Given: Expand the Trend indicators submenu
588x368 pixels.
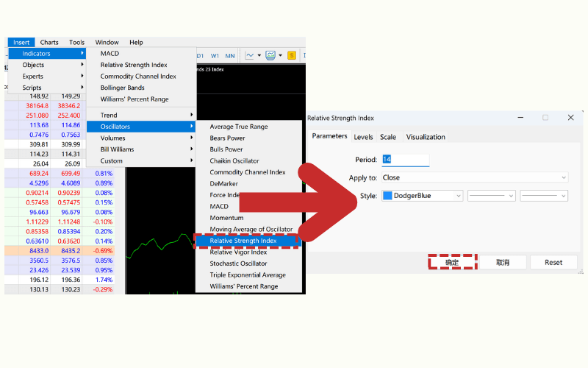Looking at the screenshot, I should click(x=141, y=115).
